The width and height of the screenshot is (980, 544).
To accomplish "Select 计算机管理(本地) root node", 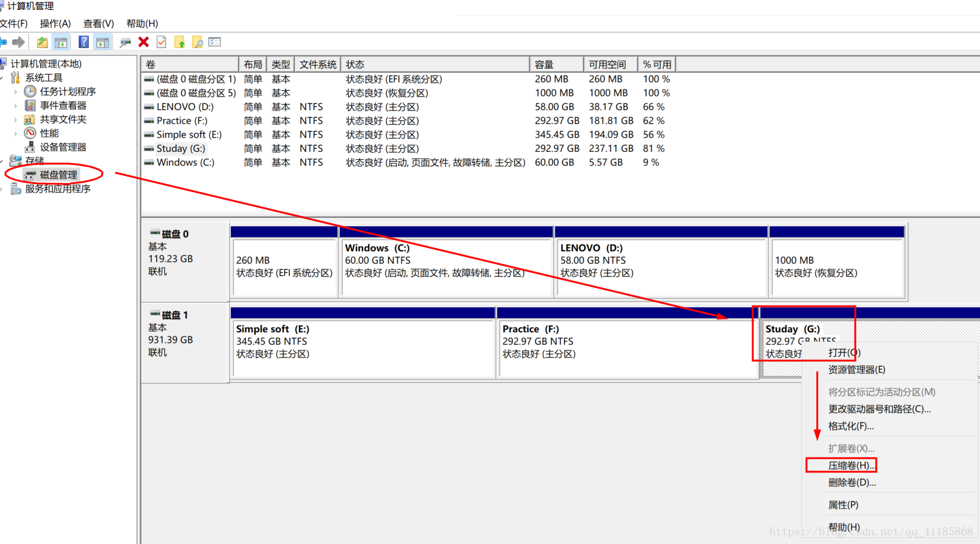I will (46, 64).
